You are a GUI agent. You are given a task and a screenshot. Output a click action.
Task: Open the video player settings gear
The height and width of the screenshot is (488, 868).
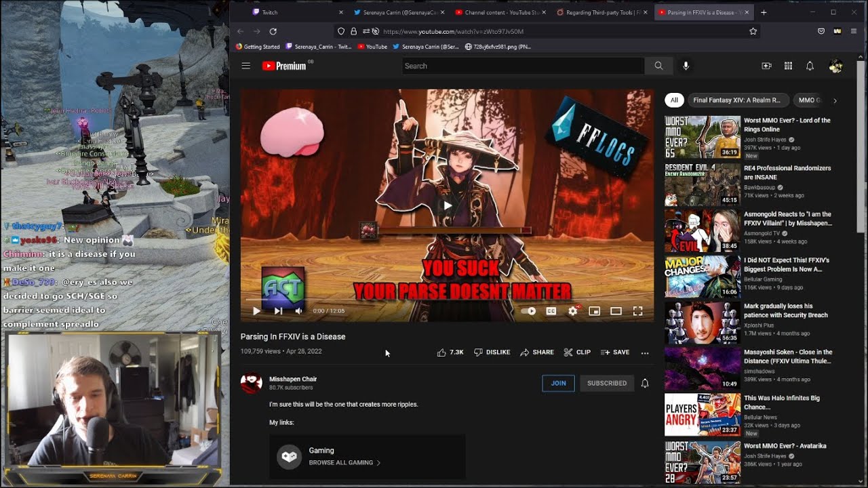point(573,311)
